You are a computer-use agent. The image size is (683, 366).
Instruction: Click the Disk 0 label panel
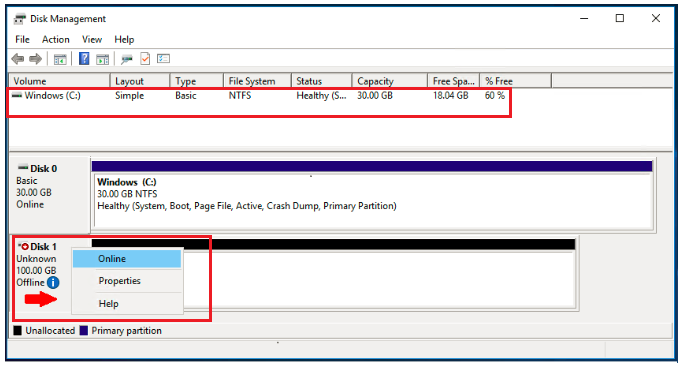click(x=50, y=194)
